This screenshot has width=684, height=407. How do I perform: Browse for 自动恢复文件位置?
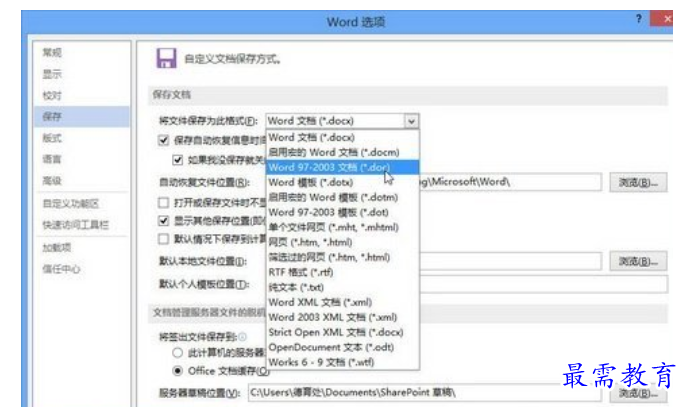[x=638, y=182]
